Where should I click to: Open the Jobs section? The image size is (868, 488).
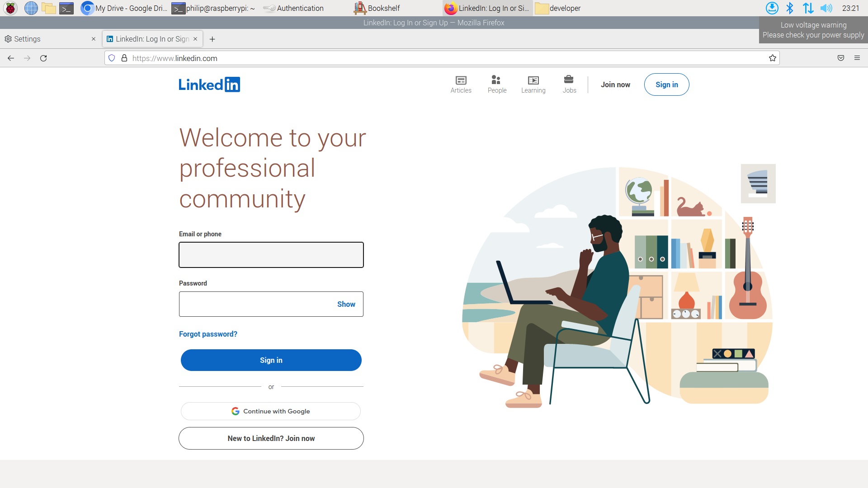pyautogui.click(x=569, y=84)
